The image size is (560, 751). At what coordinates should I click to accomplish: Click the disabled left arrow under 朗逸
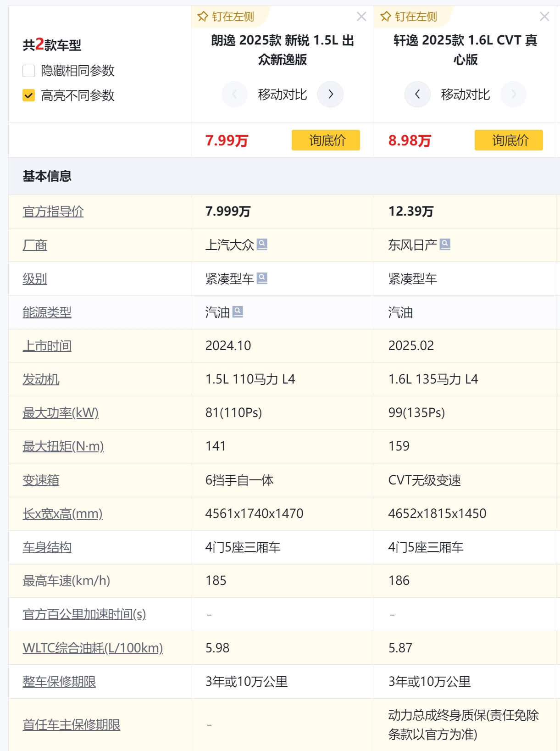coord(234,95)
